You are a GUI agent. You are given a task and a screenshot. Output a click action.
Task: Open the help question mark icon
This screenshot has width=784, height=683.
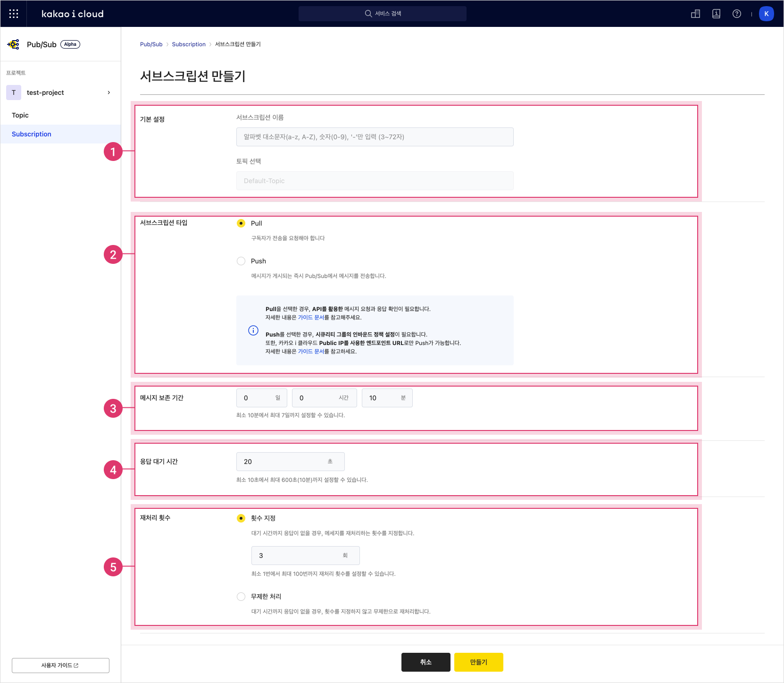(737, 14)
